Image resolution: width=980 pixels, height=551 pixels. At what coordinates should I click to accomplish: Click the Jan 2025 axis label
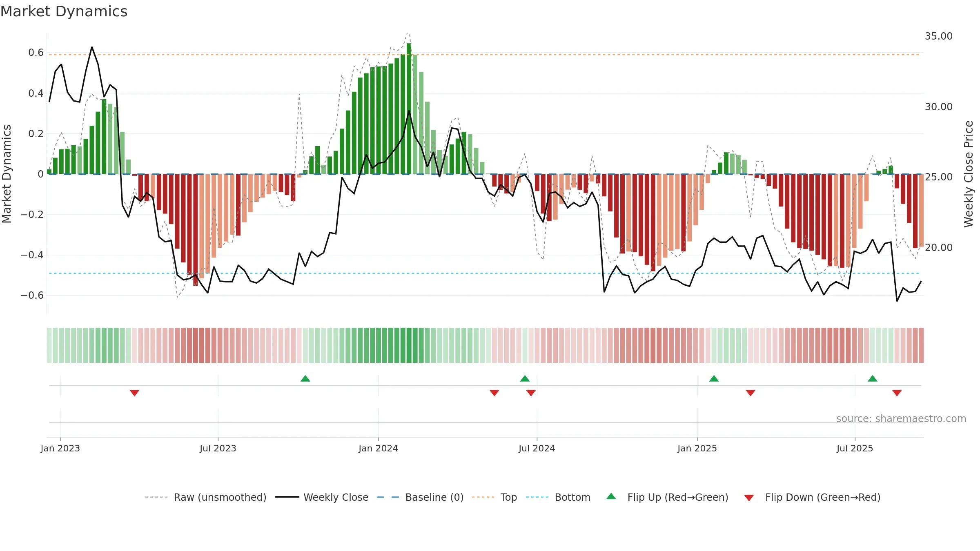coord(697,448)
